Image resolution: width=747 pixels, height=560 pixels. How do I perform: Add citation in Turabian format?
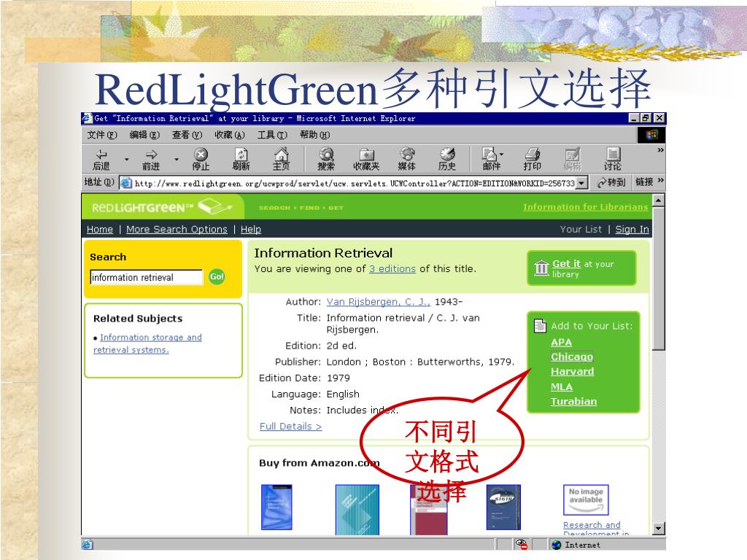tap(573, 402)
